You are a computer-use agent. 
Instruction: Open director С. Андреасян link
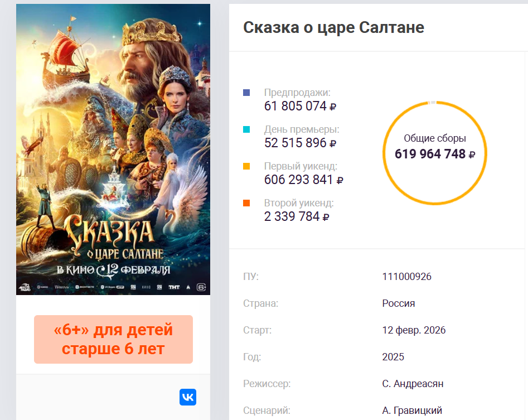(x=413, y=384)
